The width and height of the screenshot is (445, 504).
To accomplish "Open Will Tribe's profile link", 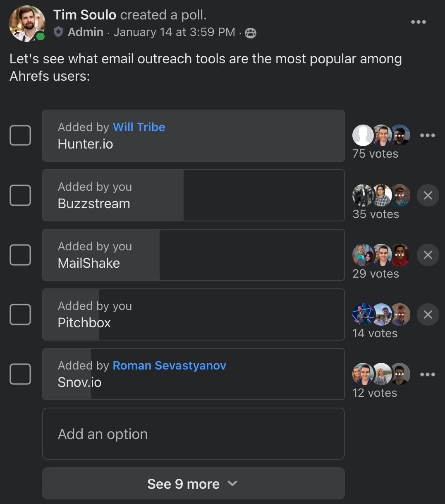I will click(139, 127).
